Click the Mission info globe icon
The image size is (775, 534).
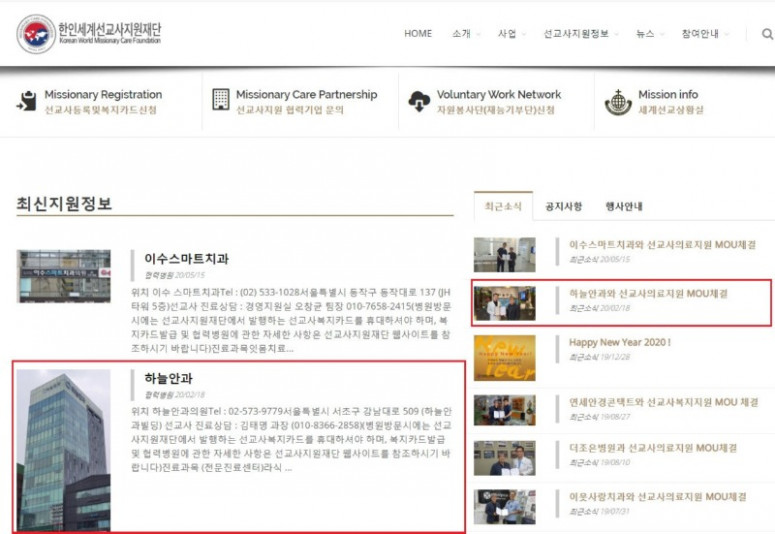click(x=618, y=102)
